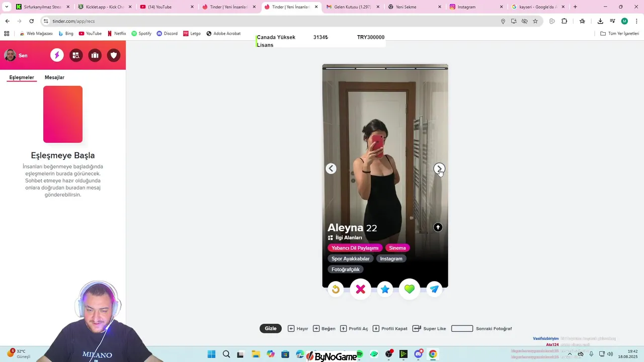Switch to the Mesajlar tab
Image resolution: width=644 pixels, height=362 pixels.
click(x=54, y=77)
